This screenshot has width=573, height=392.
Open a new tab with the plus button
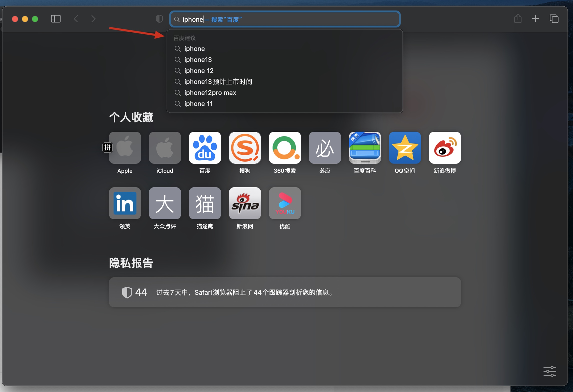tap(536, 19)
